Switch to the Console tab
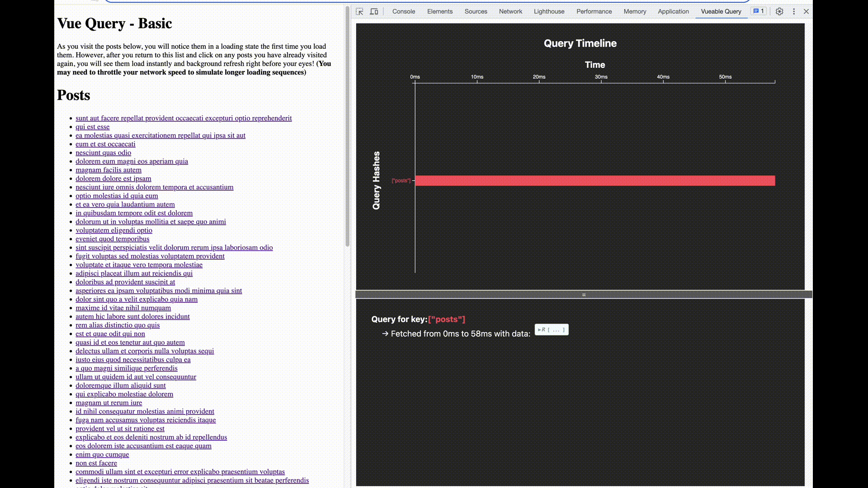868x488 pixels. coord(403,11)
